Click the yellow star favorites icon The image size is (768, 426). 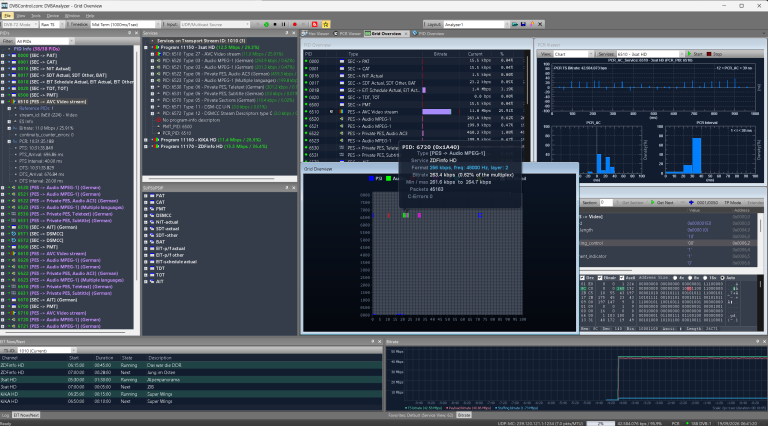point(326,24)
